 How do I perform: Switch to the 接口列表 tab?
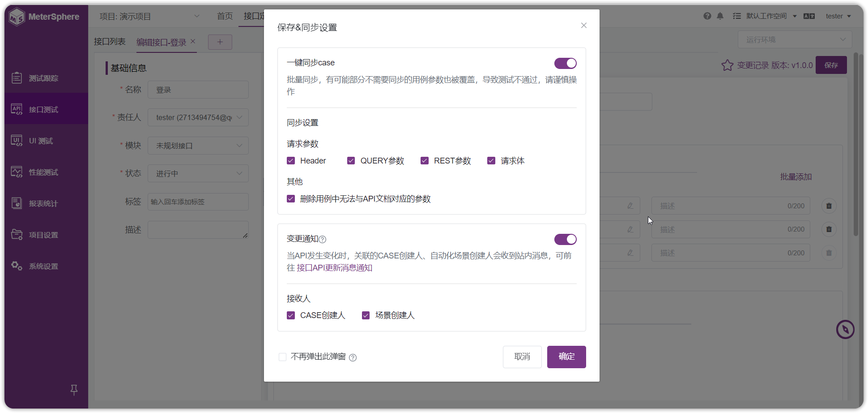coord(110,42)
